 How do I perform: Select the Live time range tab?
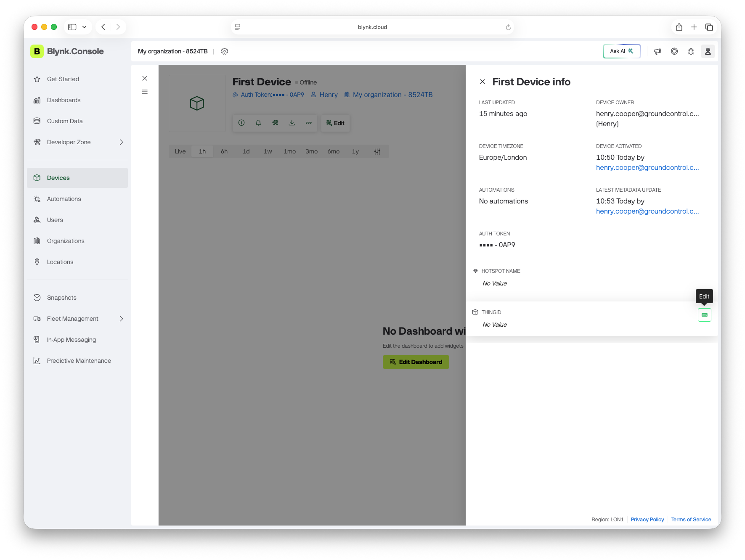point(180,151)
